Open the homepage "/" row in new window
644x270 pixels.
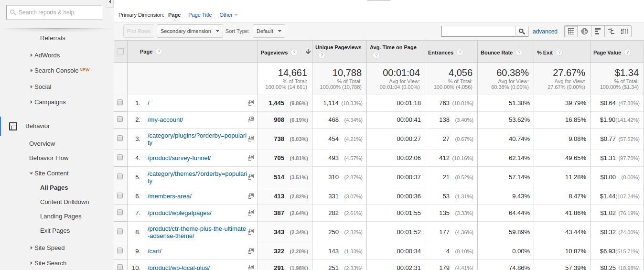tap(251, 103)
